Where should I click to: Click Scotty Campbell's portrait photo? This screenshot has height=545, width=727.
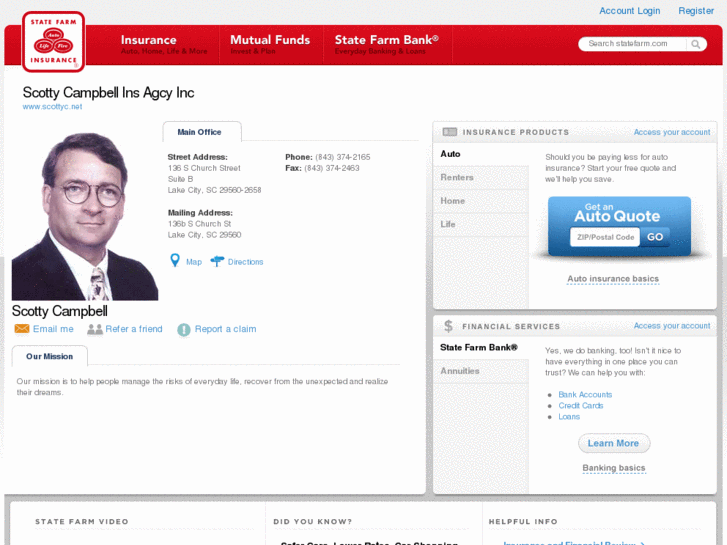click(85, 215)
